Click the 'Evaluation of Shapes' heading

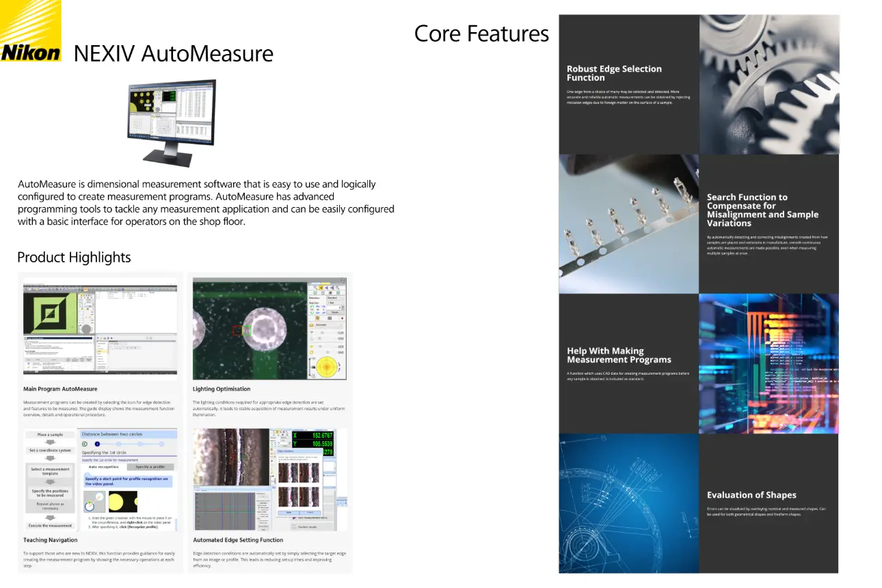click(x=751, y=495)
